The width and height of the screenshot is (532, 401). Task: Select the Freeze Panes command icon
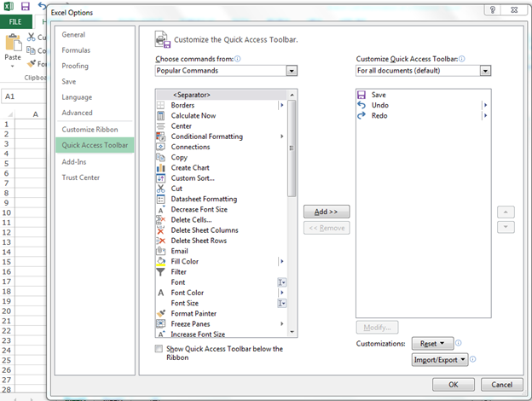click(160, 324)
